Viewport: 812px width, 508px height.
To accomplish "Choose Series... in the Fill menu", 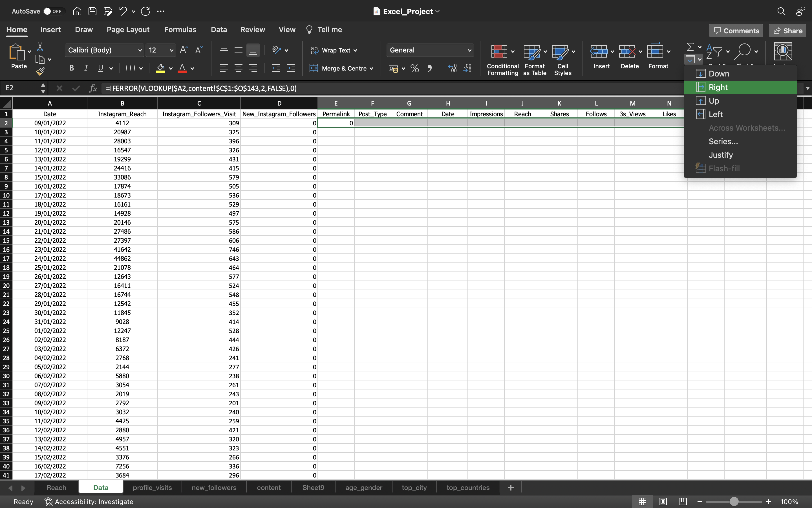I will (740, 141).
